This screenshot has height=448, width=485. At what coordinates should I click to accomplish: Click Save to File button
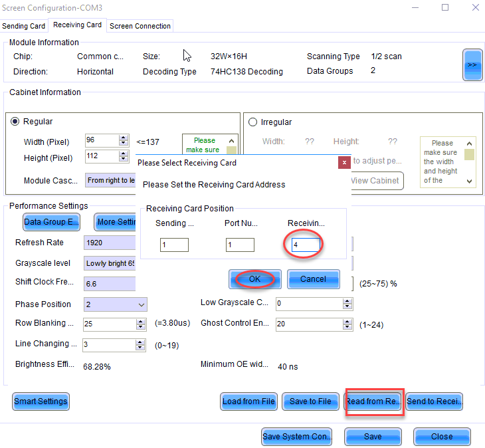(310, 401)
